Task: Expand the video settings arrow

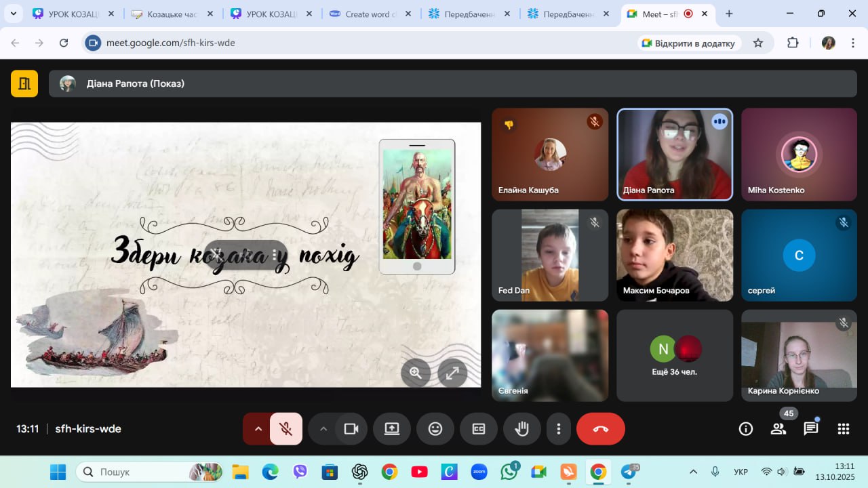Action: click(x=323, y=429)
